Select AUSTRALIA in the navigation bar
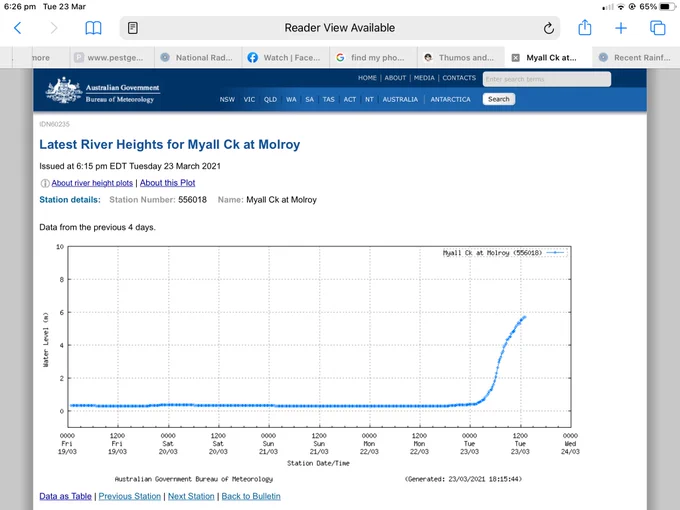This screenshot has width=680, height=510. [400, 99]
